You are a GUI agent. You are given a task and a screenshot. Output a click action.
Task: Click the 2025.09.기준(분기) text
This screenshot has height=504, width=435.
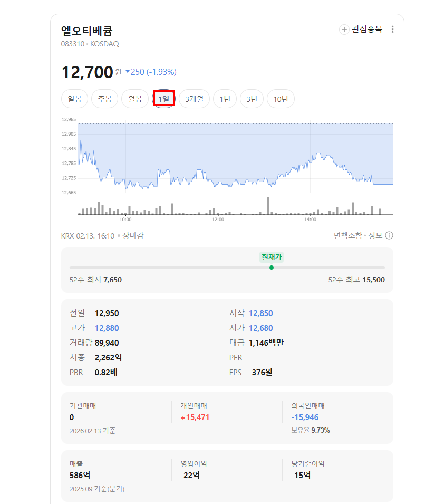97,489
